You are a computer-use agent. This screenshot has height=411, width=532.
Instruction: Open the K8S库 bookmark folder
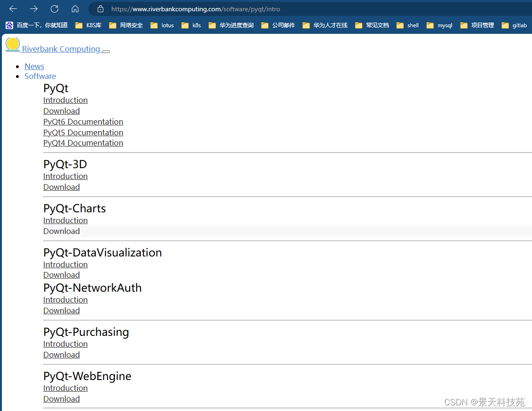click(x=88, y=25)
